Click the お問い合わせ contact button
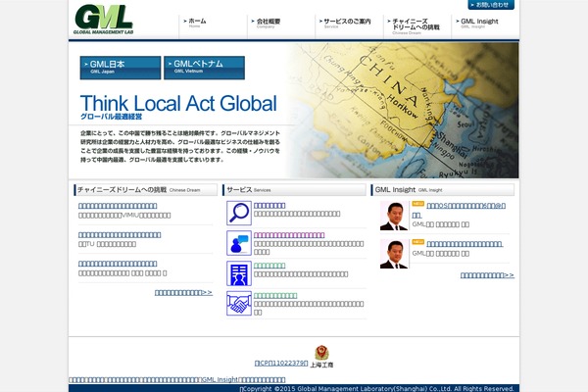588x392 pixels. pos(491,5)
